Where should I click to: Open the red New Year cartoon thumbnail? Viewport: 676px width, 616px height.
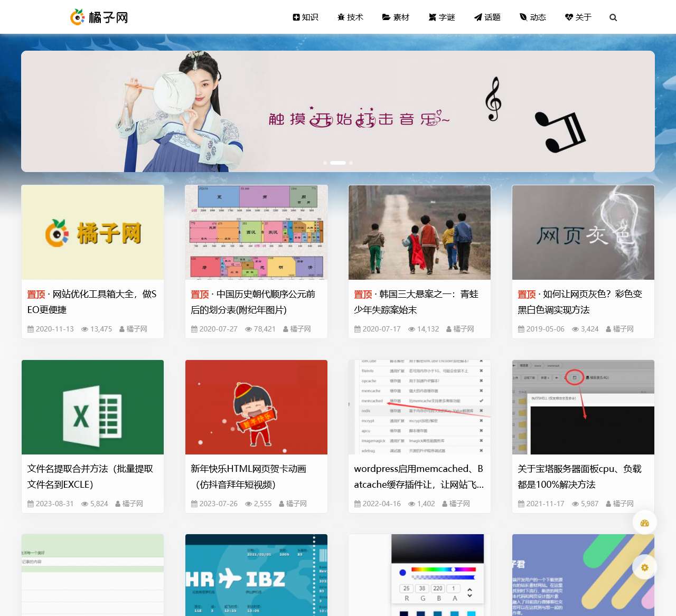point(256,407)
